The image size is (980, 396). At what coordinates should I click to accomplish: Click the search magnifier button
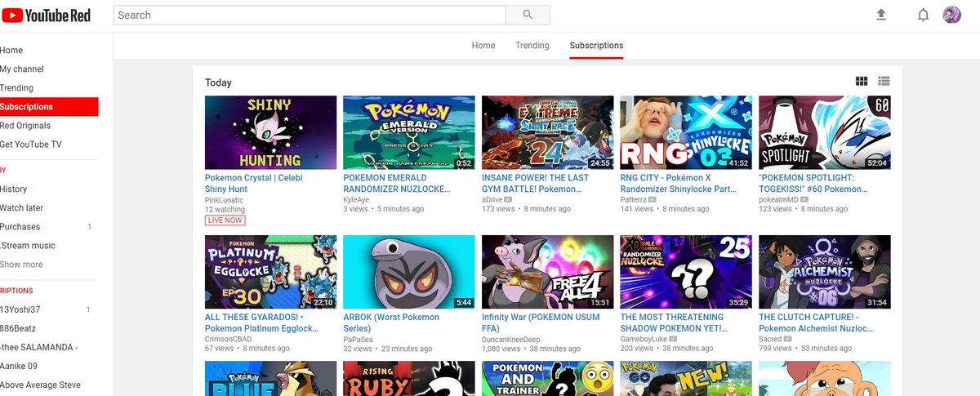pyautogui.click(x=528, y=15)
